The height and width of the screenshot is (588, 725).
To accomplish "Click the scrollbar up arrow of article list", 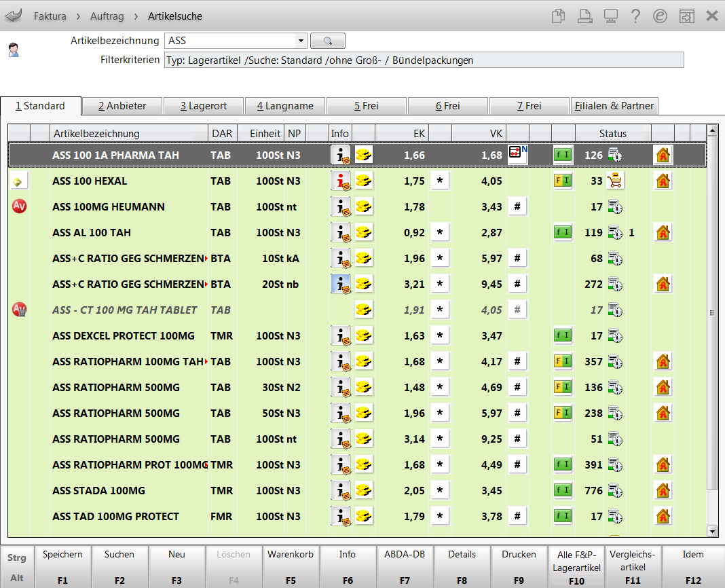I will tap(712, 130).
